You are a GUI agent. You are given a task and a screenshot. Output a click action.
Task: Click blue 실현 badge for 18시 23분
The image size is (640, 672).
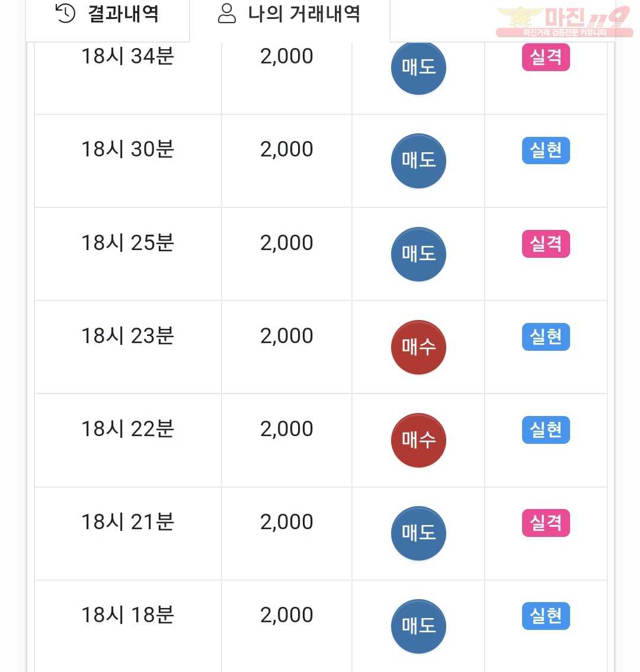pyautogui.click(x=546, y=337)
